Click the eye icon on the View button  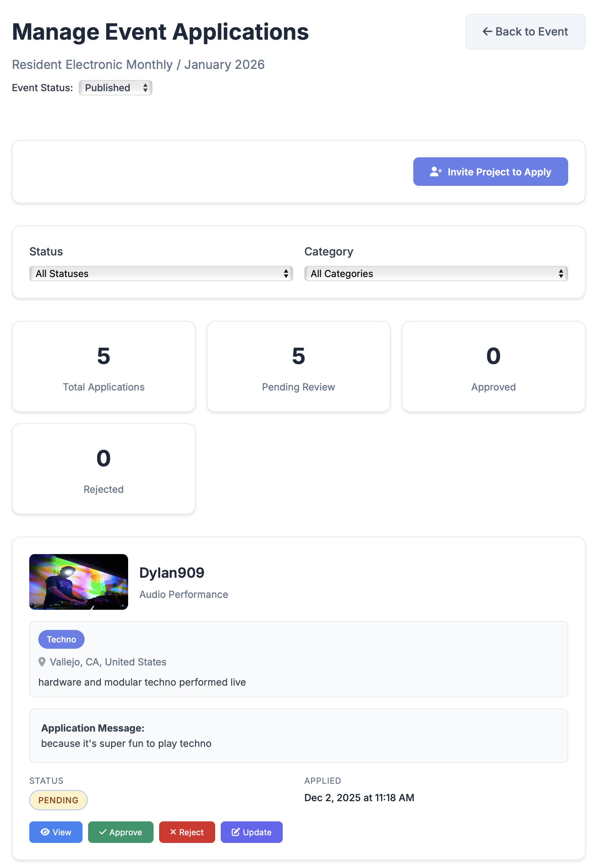[x=45, y=832]
